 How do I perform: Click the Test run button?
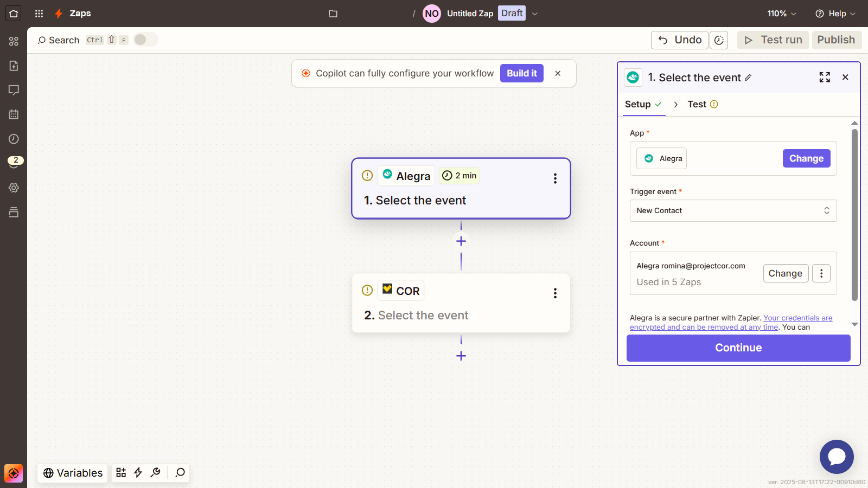773,40
